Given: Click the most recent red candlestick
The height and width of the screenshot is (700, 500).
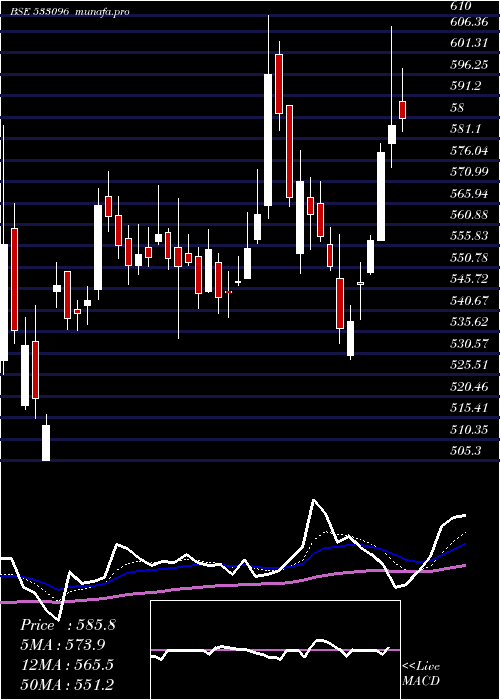Looking at the screenshot, I should pos(402,110).
